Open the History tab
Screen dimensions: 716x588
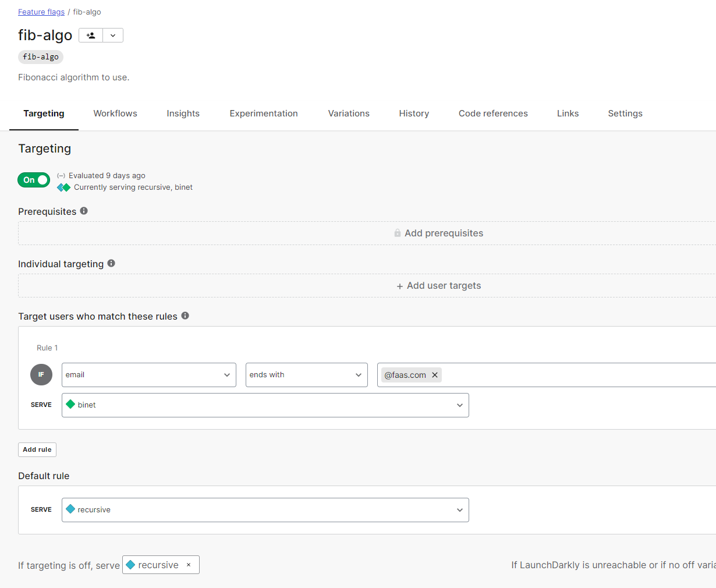[414, 114]
